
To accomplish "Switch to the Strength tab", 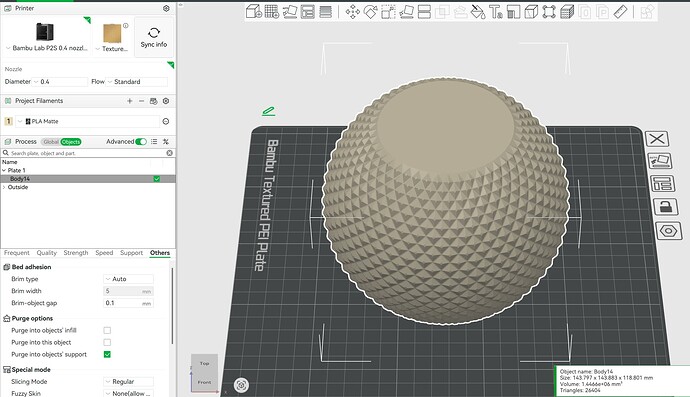I will [76, 253].
